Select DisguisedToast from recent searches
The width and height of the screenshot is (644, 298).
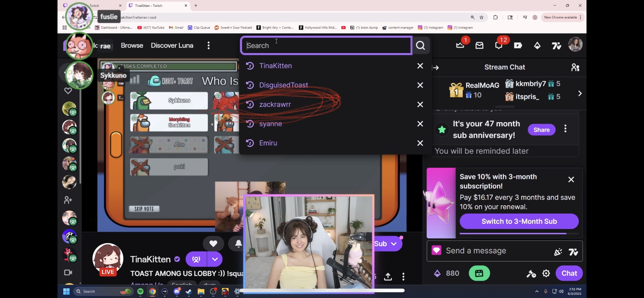(284, 85)
